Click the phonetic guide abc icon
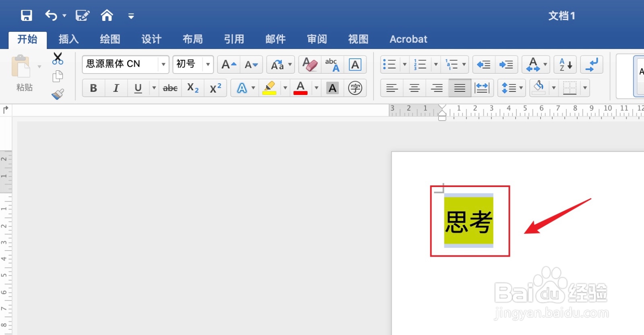The image size is (644, 335). pos(332,64)
